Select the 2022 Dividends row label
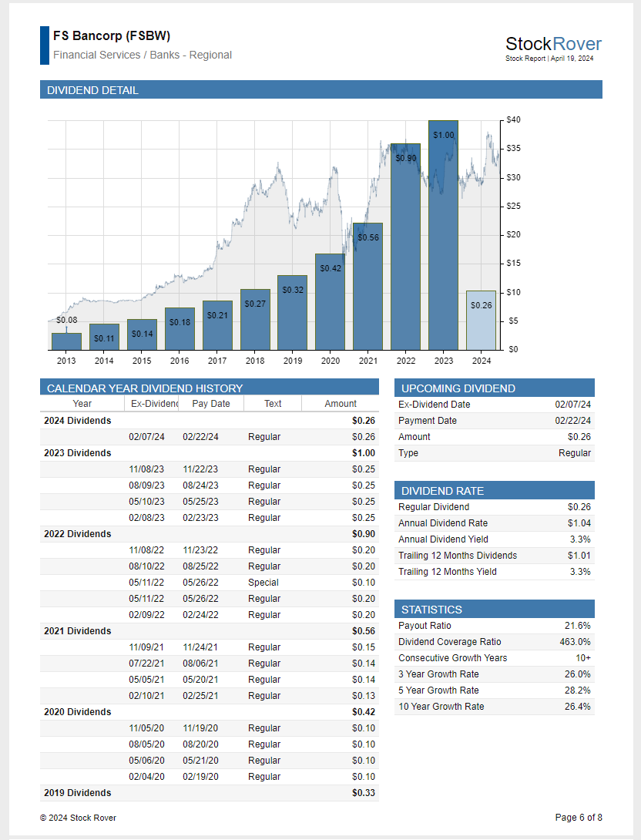The image size is (641, 840). point(78,533)
